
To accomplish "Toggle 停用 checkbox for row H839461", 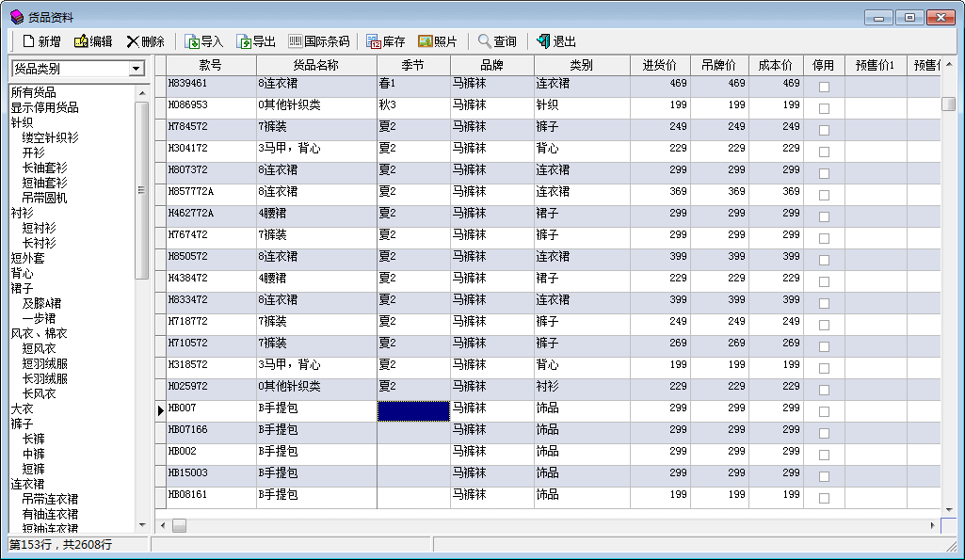I will pyautogui.click(x=824, y=87).
